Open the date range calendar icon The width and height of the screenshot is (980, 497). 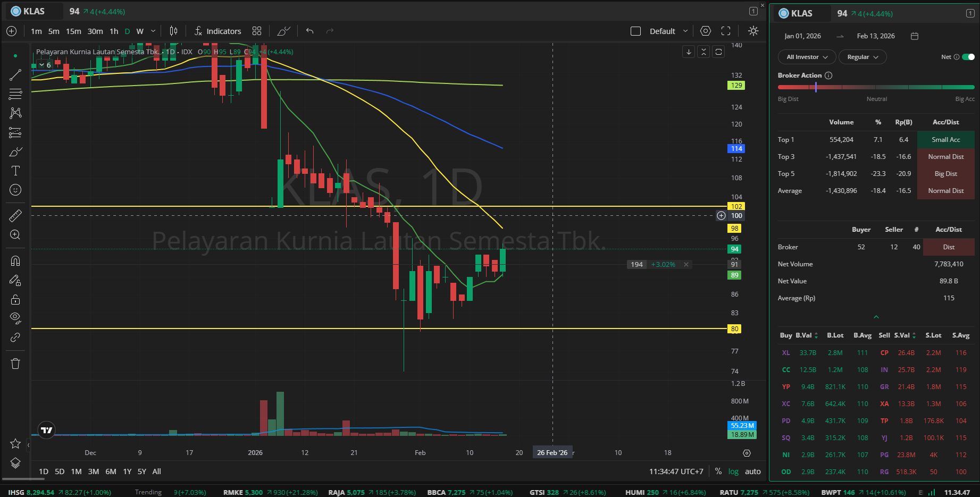915,36
